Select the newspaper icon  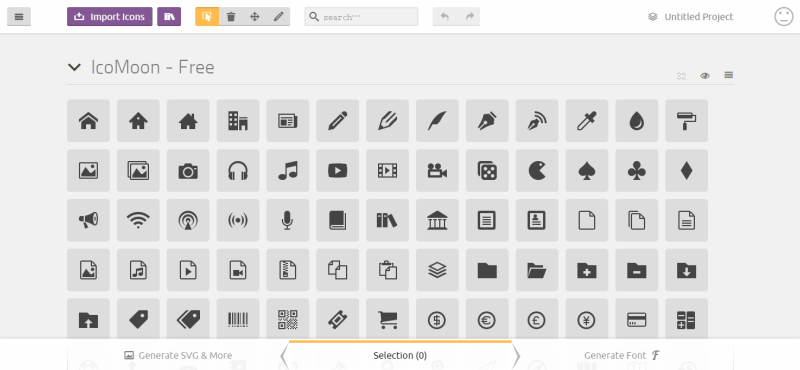[x=288, y=120]
